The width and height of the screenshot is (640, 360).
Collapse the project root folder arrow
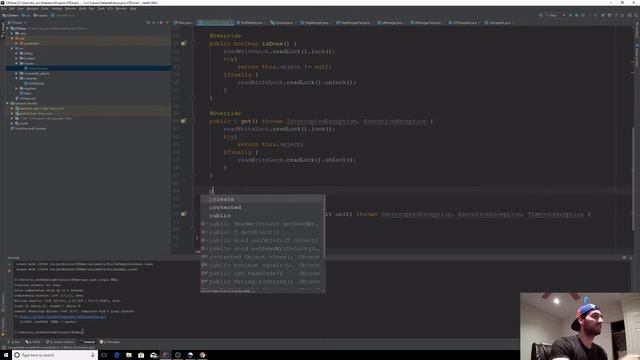[x=8, y=28]
